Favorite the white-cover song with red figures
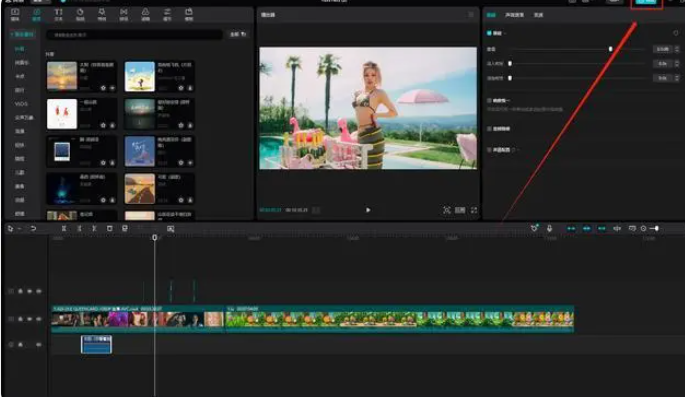This screenshot has width=685, height=397. [103, 125]
